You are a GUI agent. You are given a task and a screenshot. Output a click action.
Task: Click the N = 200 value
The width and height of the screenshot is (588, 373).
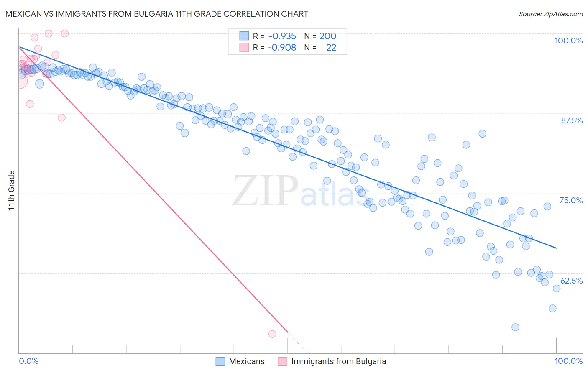pyautogui.click(x=320, y=36)
